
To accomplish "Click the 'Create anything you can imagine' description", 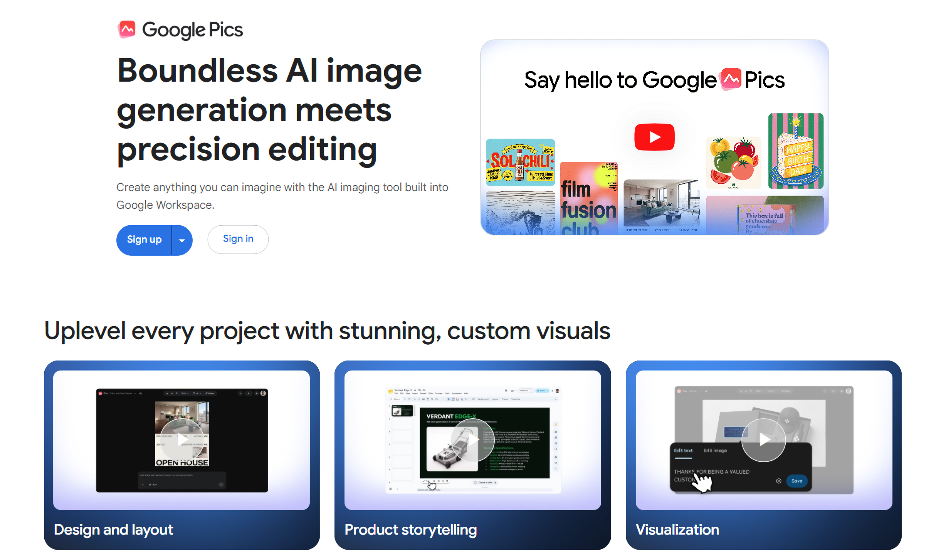I will pyautogui.click(x=282, y=196).
